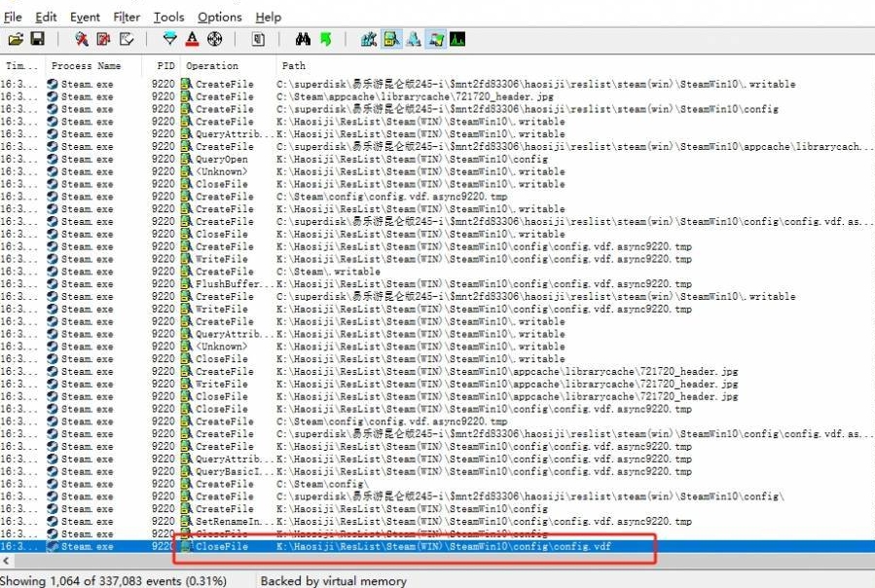Viewport: 875px width, 588px height.
Task: Toggle Show Process and Thread Activity button
Action: (436, 39)
